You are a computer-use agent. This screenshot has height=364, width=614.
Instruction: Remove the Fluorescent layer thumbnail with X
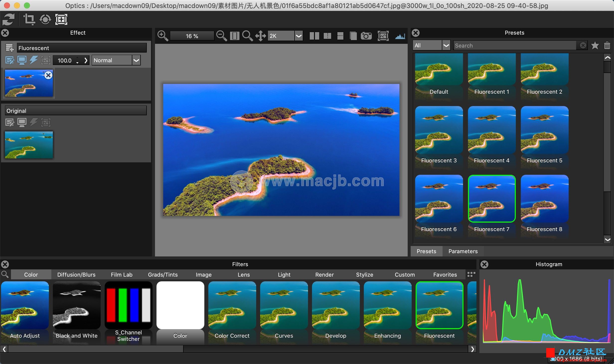point(48,75)
